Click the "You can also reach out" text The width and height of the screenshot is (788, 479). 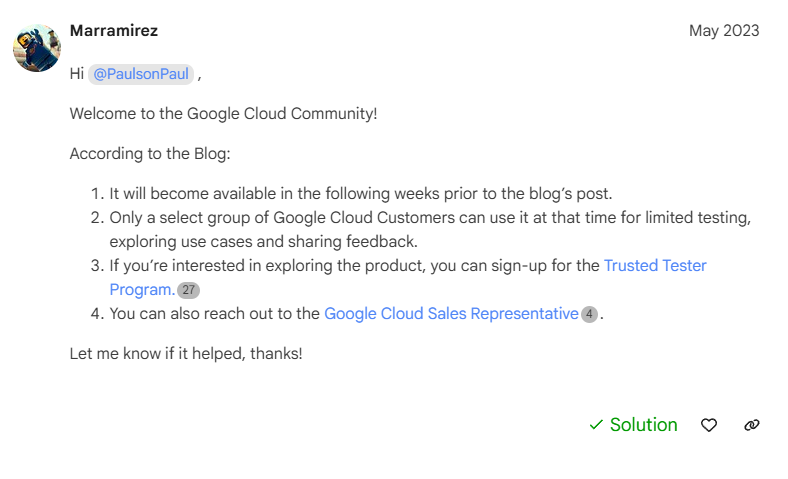(215, 314)
